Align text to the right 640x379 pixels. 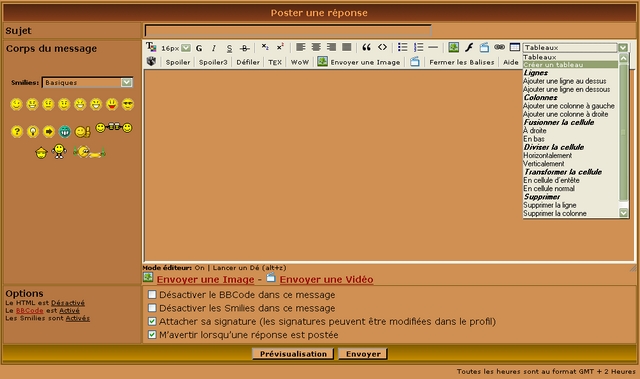331,47
